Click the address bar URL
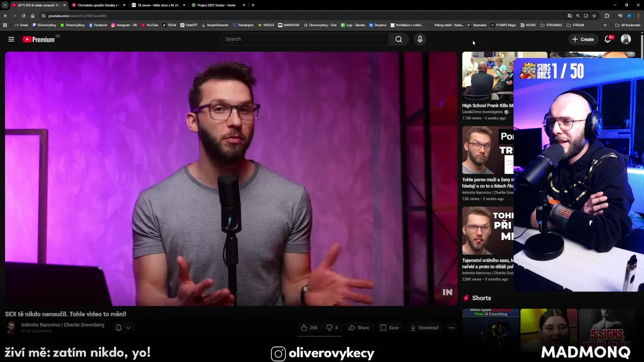The height and width of the screenshot is (362, 644). (x=77, y=16)
